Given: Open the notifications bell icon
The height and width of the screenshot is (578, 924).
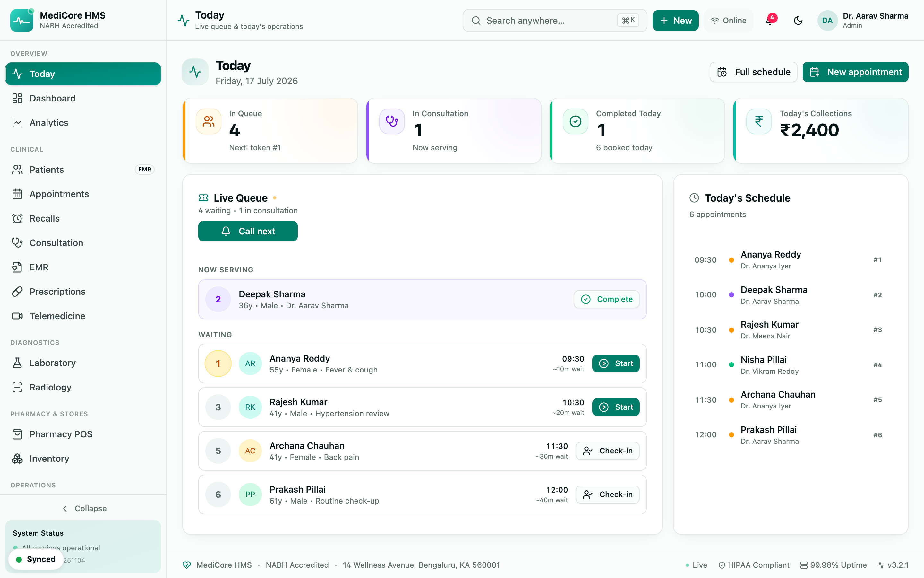Looking at the screenshot, I should pyautogui.click(x=769, y=21).
